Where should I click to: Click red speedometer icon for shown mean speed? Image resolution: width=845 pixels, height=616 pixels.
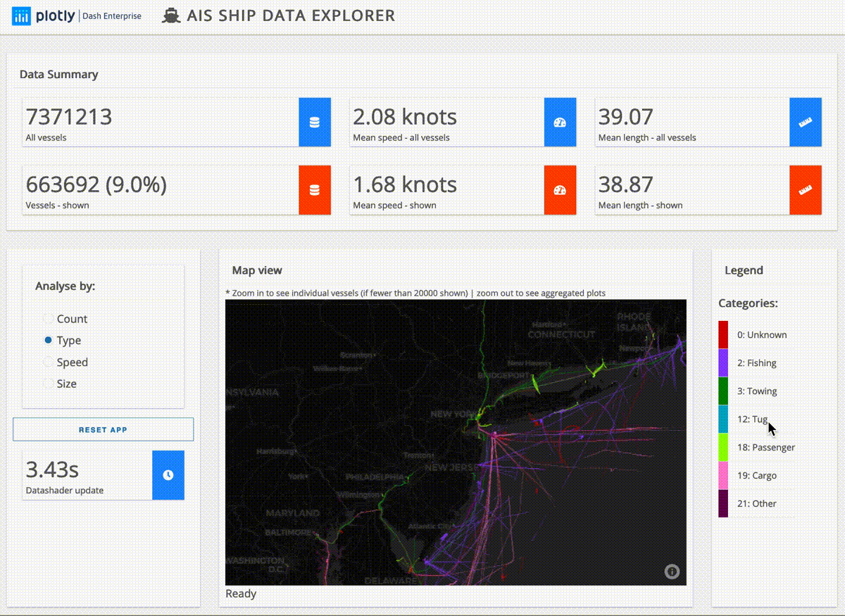click(560, 190)
